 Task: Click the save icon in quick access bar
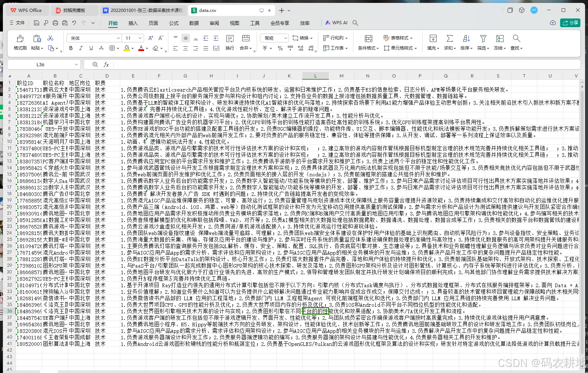37,23
